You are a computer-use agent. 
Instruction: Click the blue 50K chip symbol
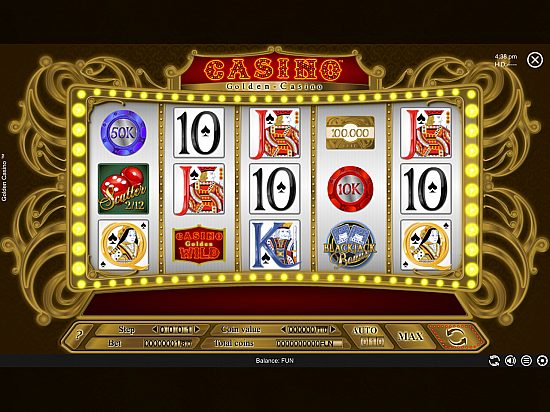[123, 133]
